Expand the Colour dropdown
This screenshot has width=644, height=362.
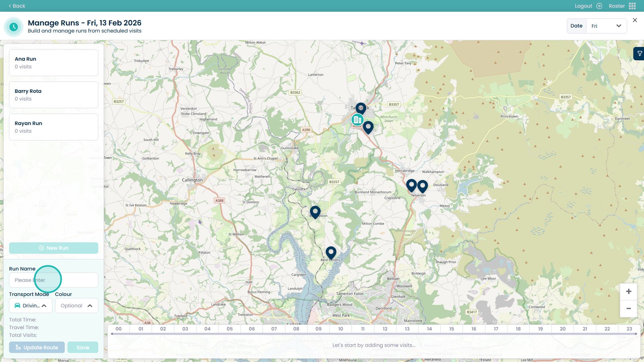[x=76, y=306]
